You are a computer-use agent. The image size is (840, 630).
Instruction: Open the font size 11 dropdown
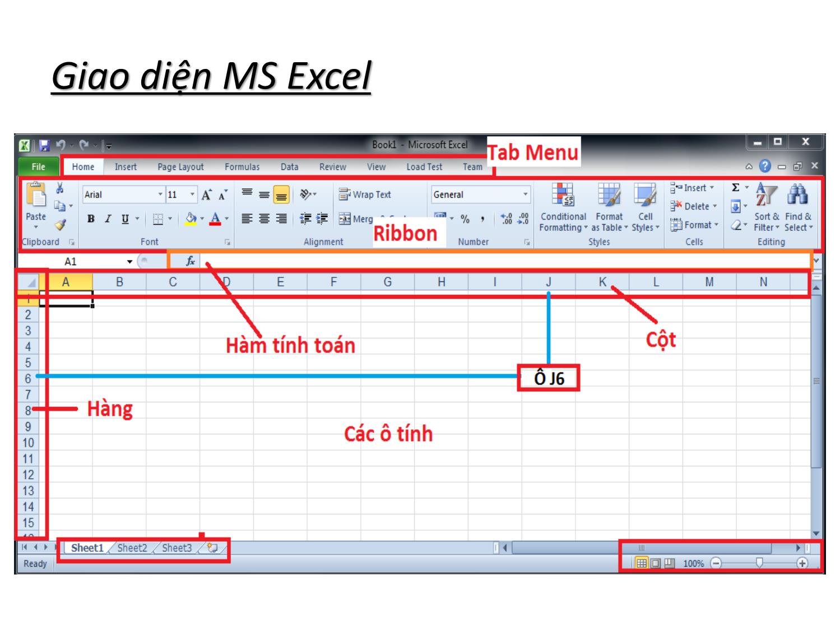192,194
